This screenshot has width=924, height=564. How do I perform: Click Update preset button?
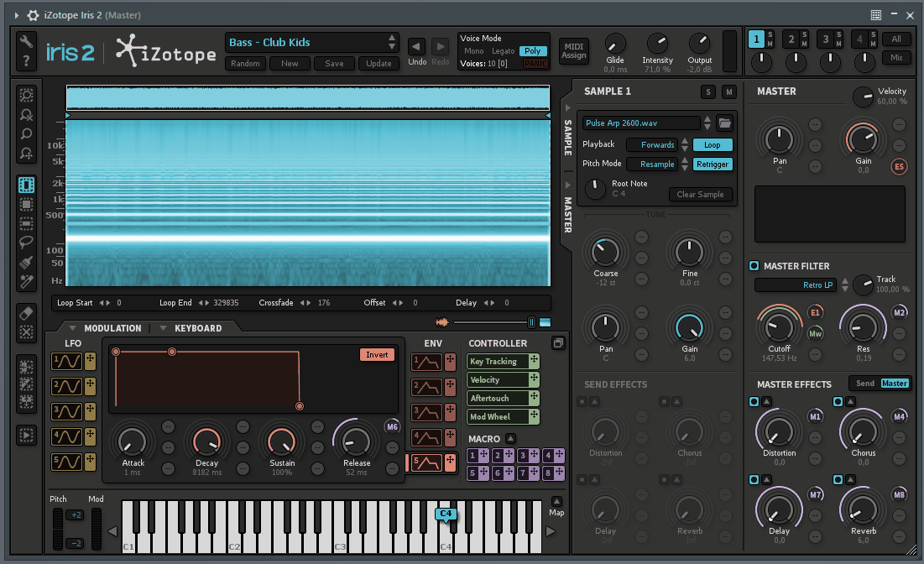point(378,63)
